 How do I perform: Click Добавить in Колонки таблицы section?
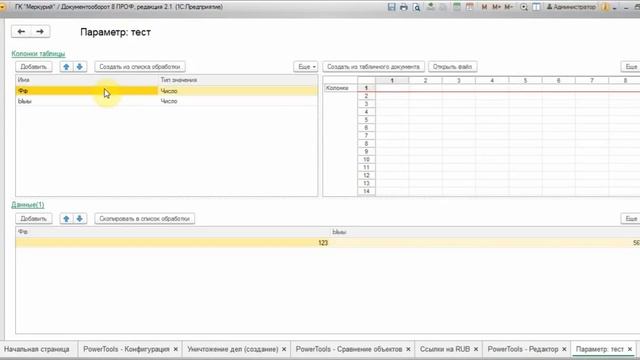(34, 67)
